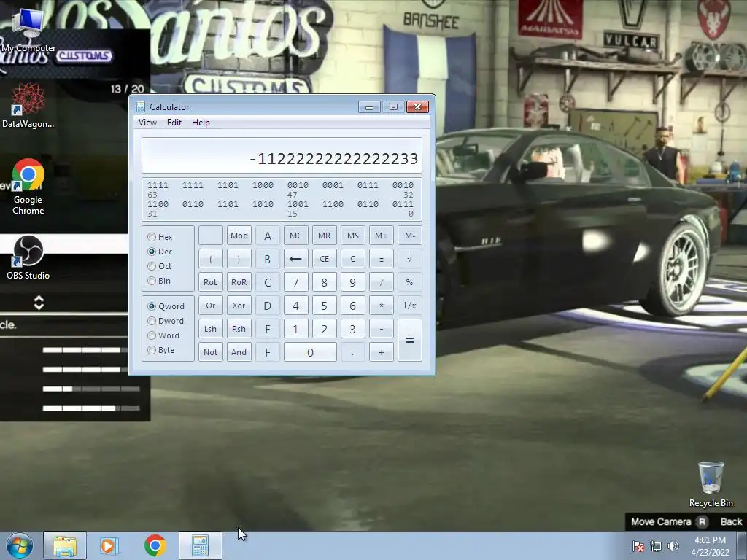Viewport: 747px width, 560px height.
Task: Select Bin number base
Action: 159,281
